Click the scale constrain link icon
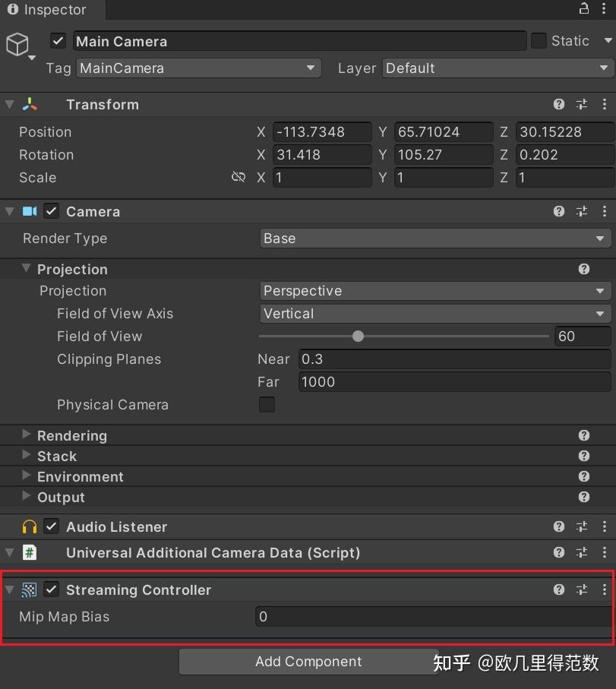 click(238, 177)
